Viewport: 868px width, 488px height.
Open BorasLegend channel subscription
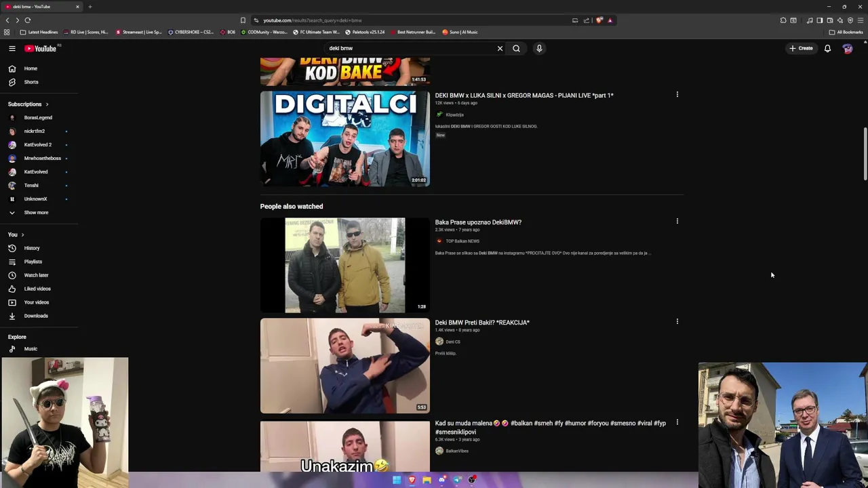click(x=39, y=117)
